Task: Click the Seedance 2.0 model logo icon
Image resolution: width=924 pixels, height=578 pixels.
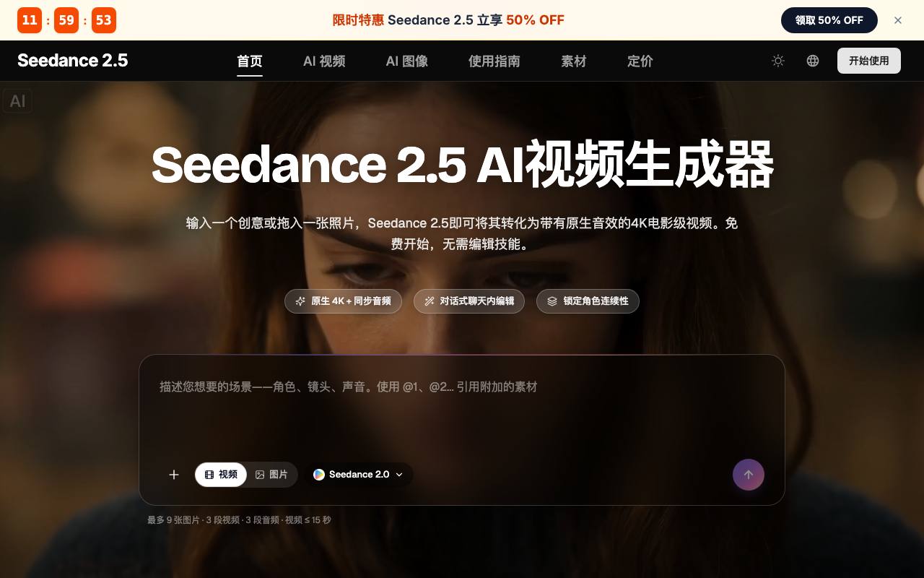Action: tap(319, 475)
